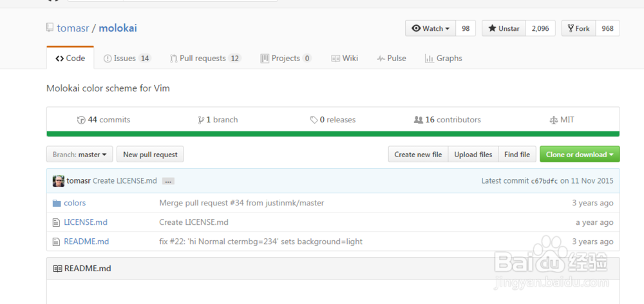Viewport: 644px width, 304px height.
Task: Open commit hash c67bdfc
Action: pos(544,181)
